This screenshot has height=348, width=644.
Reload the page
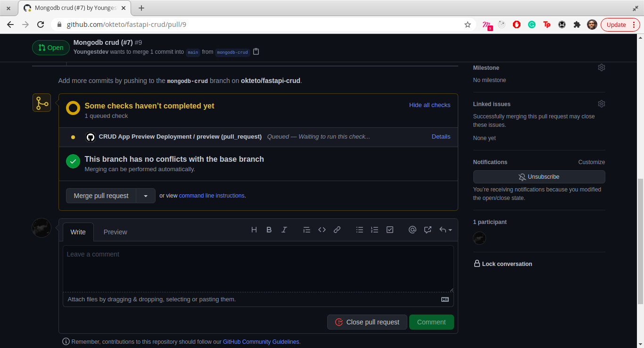[41, 25]
